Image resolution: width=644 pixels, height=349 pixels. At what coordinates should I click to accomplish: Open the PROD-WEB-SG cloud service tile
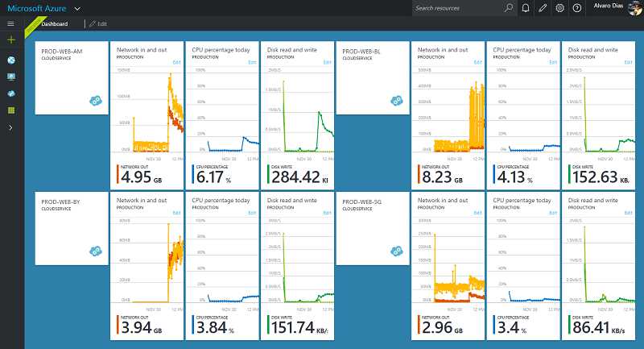coord(373,228)
